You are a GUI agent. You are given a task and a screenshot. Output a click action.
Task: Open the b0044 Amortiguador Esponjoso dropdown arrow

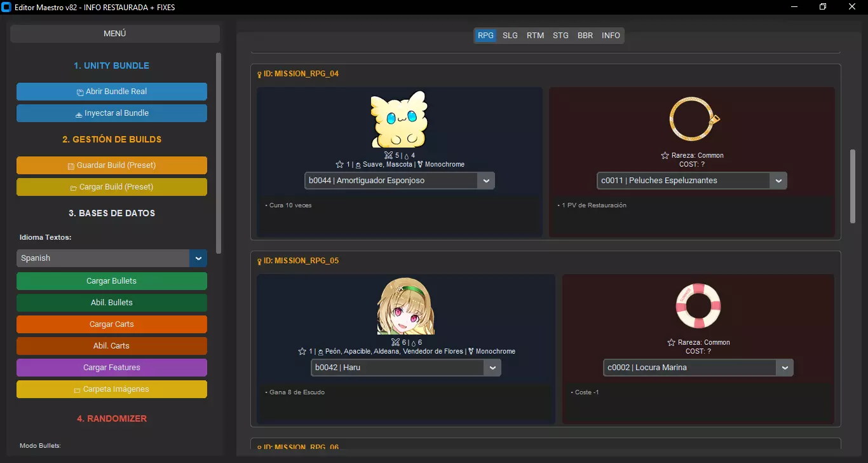[x=486, y=181]
